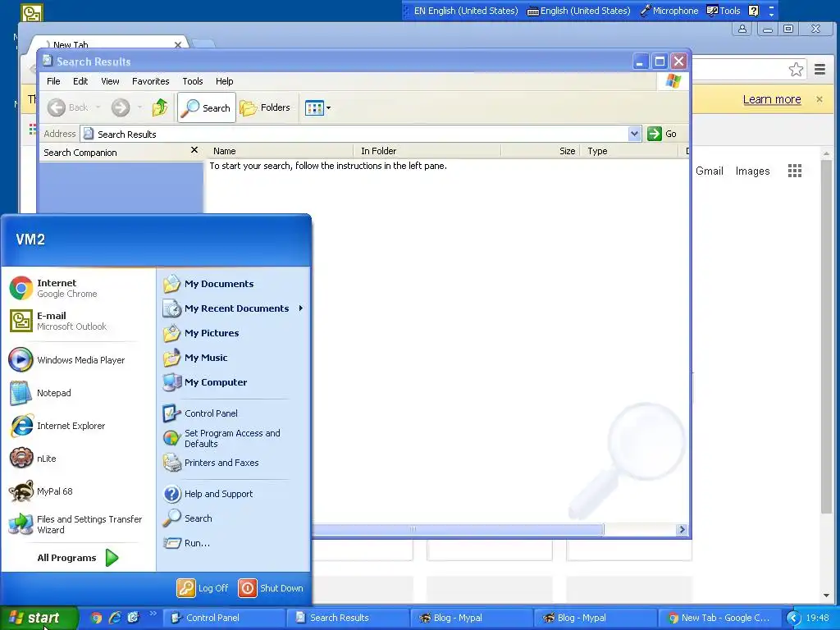Click the Name column header
This screenshot has width=840, height=630.
tap(280, 151)
